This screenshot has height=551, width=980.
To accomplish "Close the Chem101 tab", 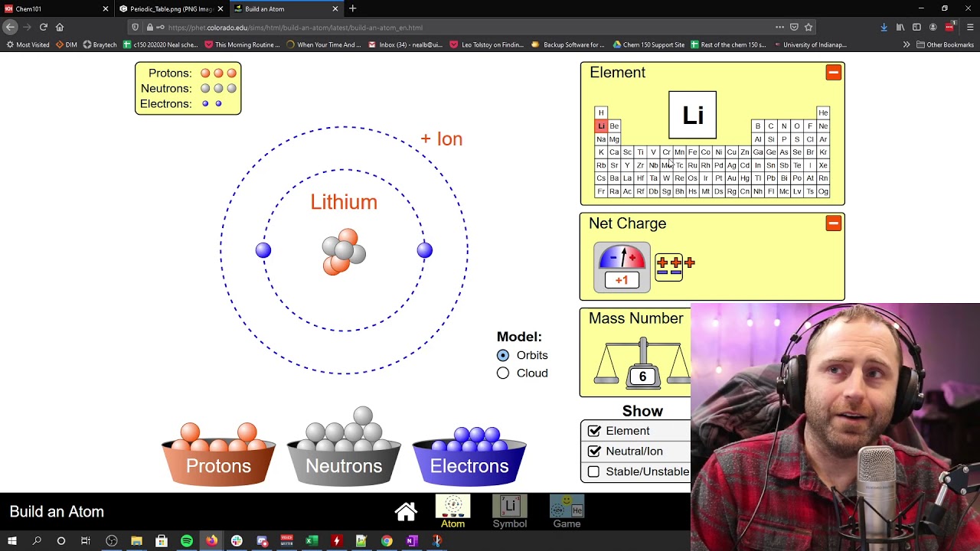I will click(x=106, y=9).
